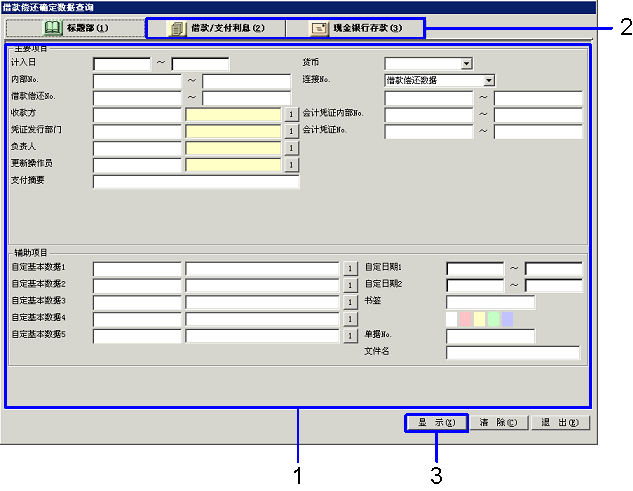Pick the pink bookmark color swatch

[x=466, y=319]
